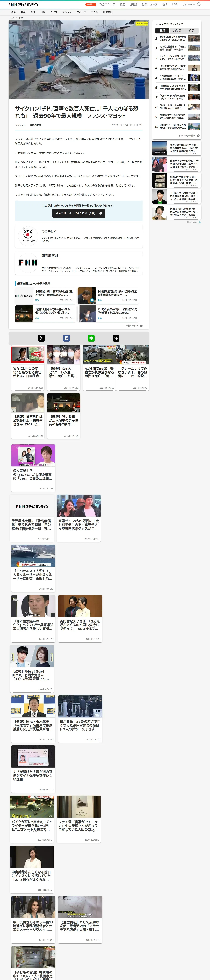
Task: Open 最新ニュース in top header
Action: coord(150,5)
